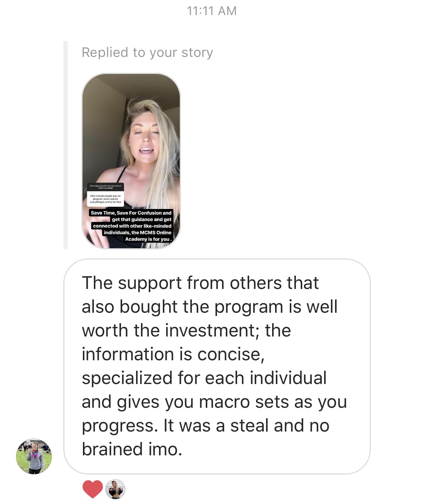Tap the red heart reaction icon
This screenshot has width=424, height=504.
point(93,489)
